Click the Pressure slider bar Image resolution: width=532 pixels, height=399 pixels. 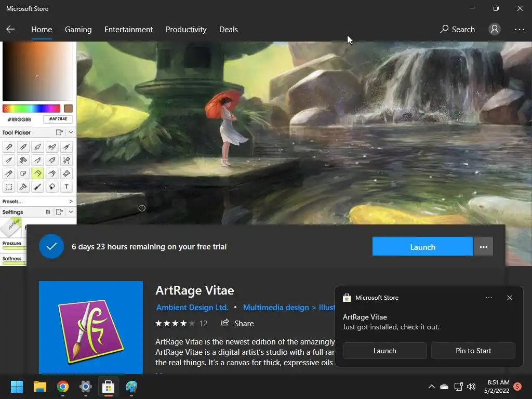14,248
